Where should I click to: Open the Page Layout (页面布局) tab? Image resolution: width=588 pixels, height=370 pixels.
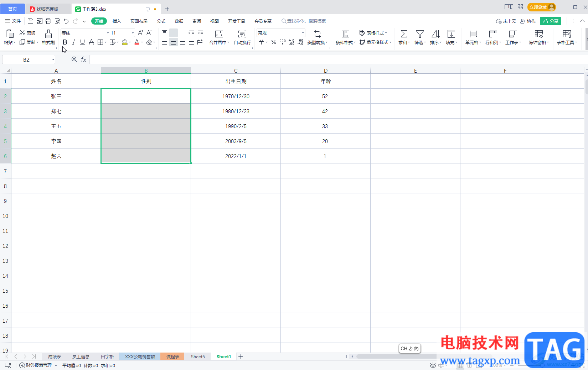pos(139,21)
